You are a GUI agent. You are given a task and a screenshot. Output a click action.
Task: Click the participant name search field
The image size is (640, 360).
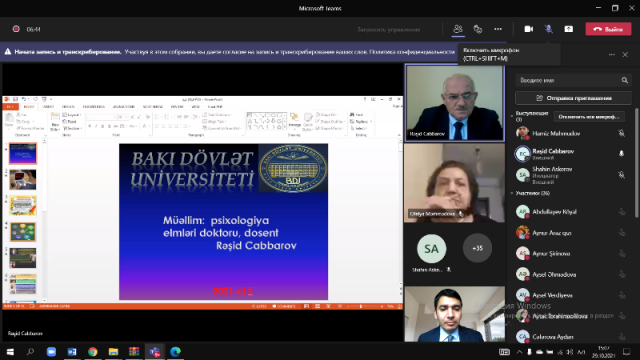(568, 80)
